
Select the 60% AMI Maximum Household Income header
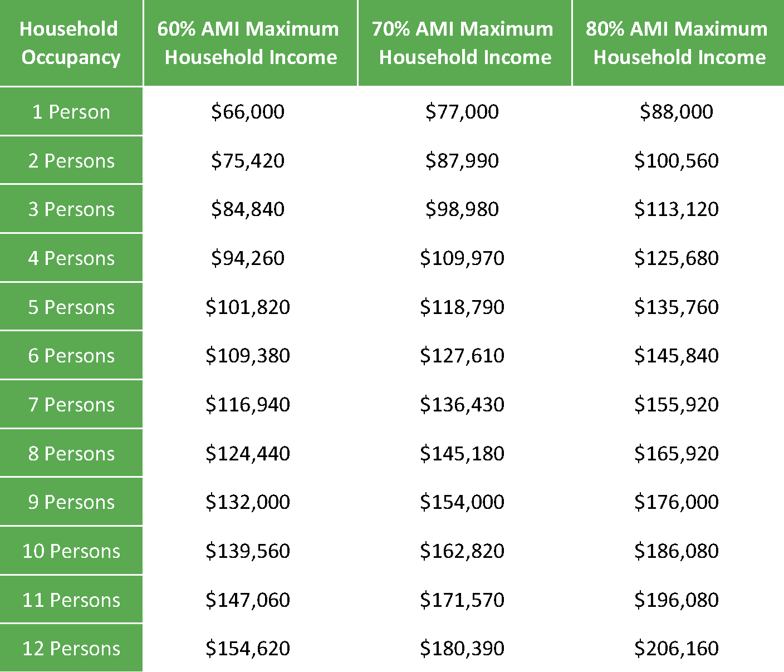pyautogui.click(x=250, y=43)
